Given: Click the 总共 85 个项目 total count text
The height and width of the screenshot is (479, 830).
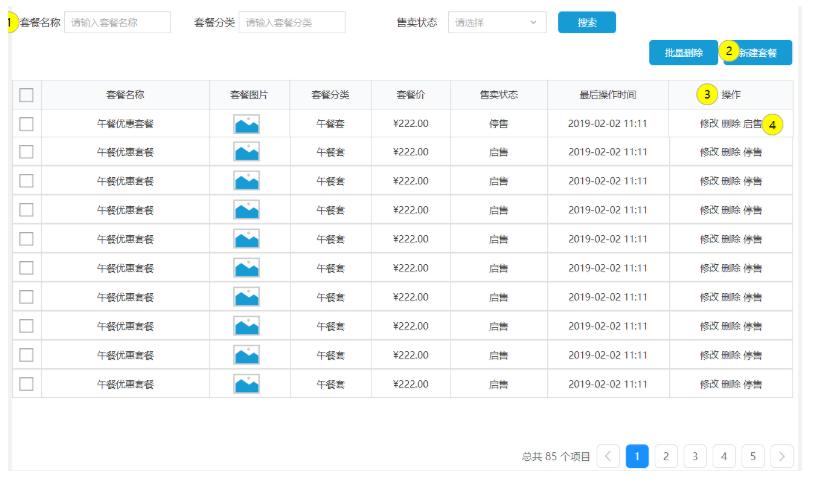Looking at the screenshot, I should pos(556,456).
